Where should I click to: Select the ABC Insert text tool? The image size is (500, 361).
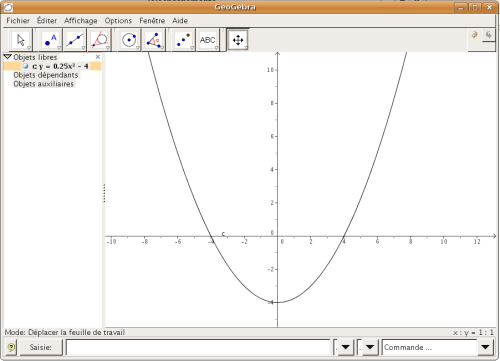click(208, 40)
